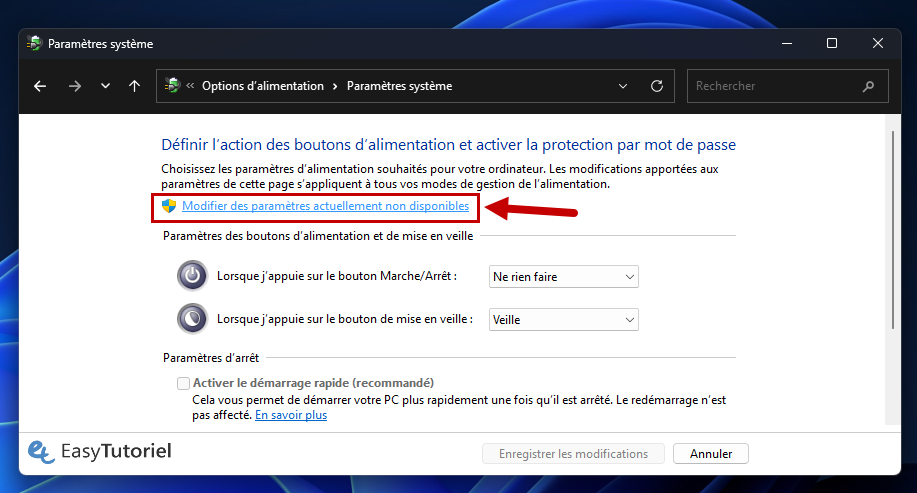The image size is (917, 493).
Task: Minimize the Paramètres système window
Action: coord(787,43)
